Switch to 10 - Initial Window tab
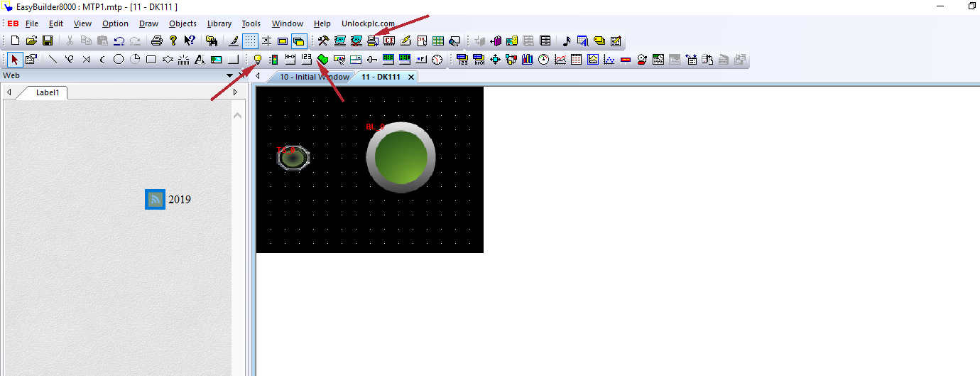The image size is (980, 376). [x=314, y=77]
